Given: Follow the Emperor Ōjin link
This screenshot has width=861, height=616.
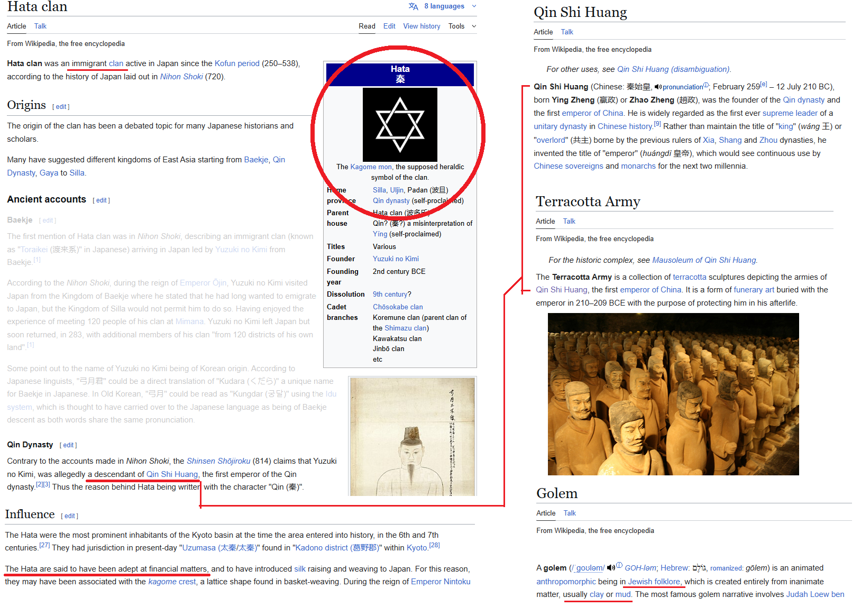Looking at the screenshot, I should [203, 283].
